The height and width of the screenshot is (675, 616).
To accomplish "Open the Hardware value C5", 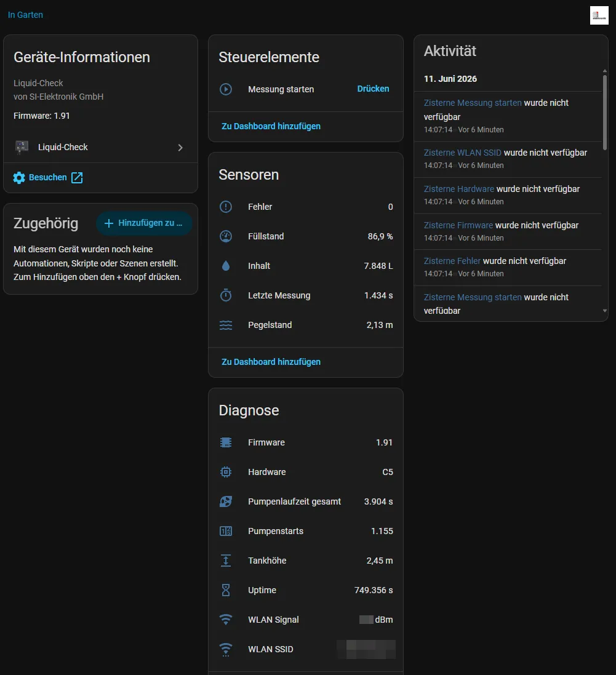I will 388,472.
